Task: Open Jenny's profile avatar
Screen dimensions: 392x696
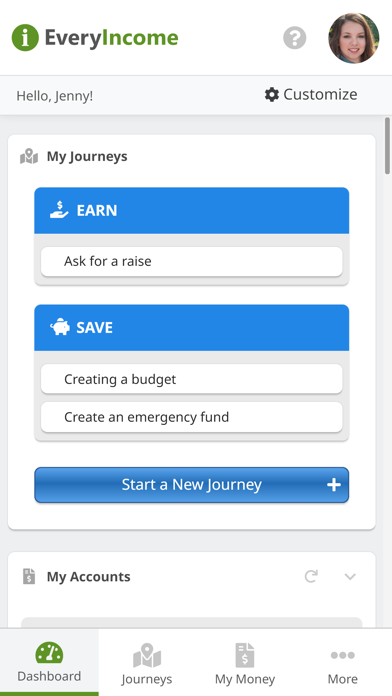Action: point(354,38)
